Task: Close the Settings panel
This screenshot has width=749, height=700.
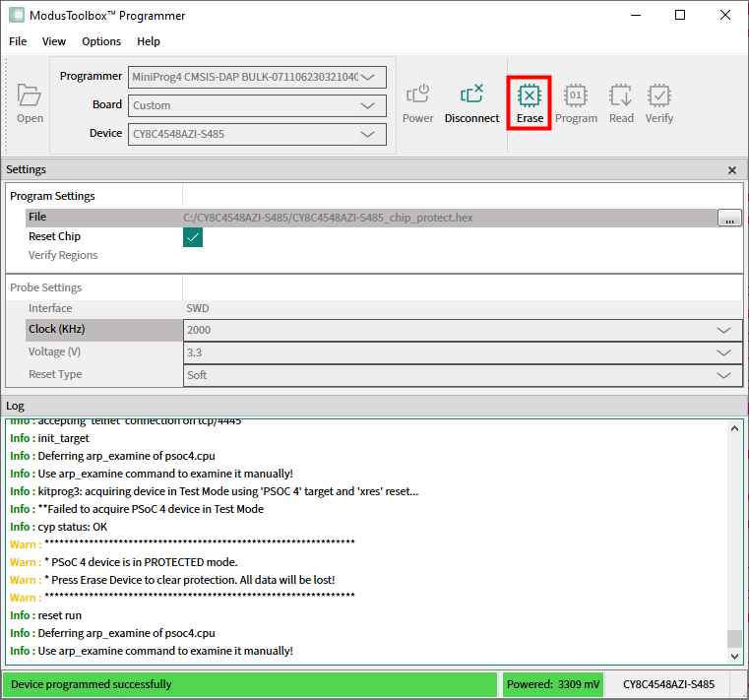Action: (x=731, y=170)
